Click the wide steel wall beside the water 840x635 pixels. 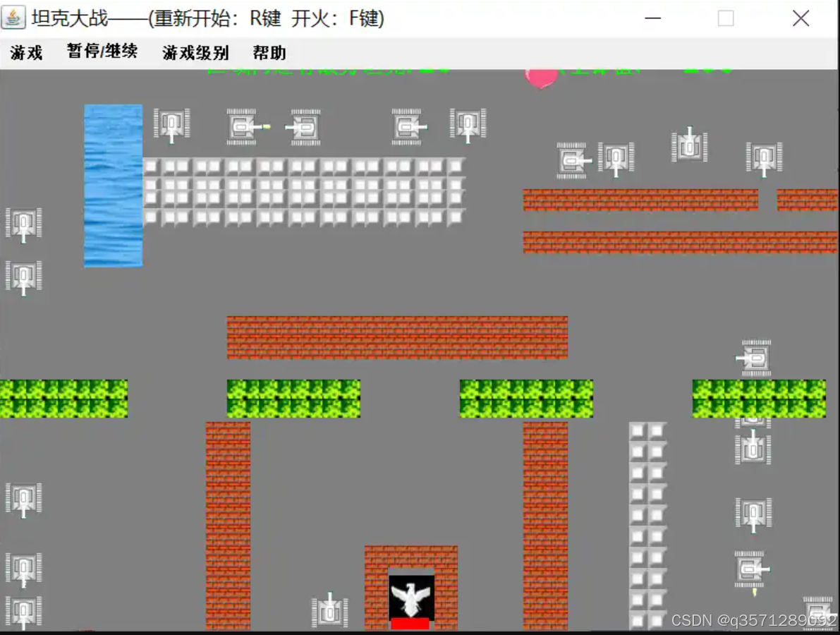coord(304,191)
